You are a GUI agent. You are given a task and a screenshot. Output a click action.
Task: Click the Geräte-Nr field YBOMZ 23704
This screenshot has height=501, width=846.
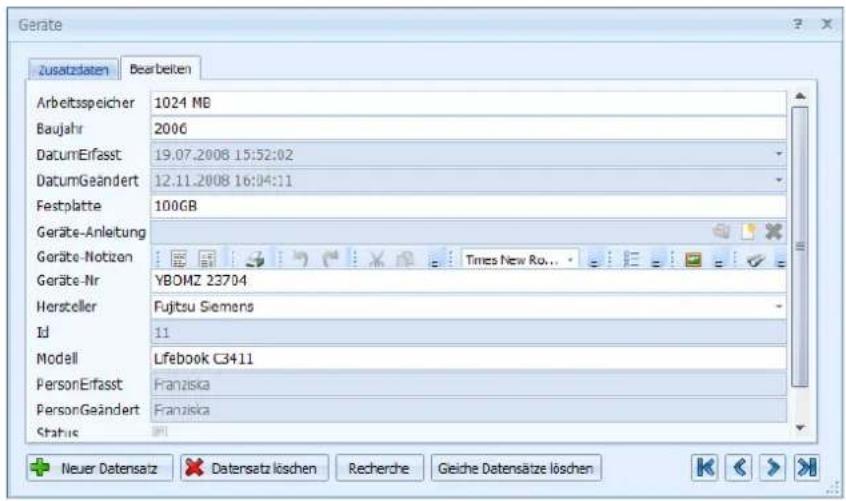pyautogui.click(x=468, y=280)
